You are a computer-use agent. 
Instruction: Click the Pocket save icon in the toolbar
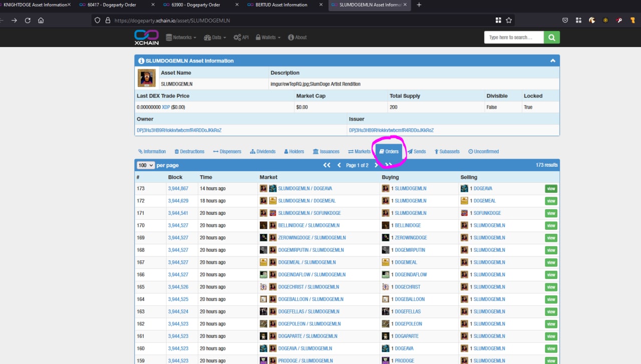coord(565,21)
